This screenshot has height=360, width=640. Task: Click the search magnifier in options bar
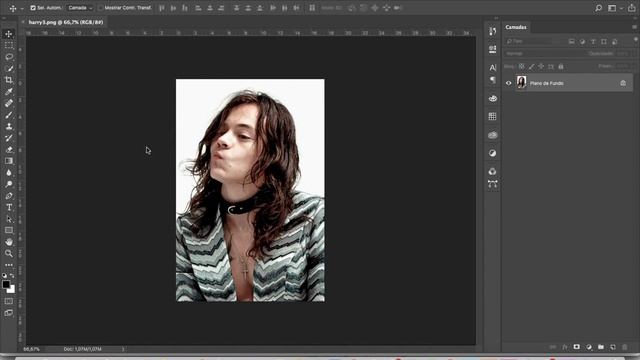click(598, 8)
